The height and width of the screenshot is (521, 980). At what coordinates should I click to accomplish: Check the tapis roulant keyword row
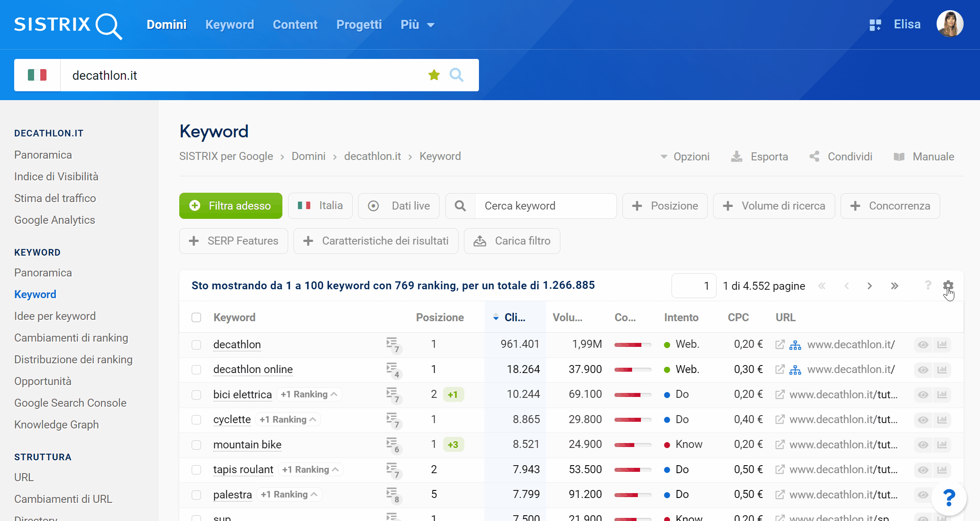196,470
